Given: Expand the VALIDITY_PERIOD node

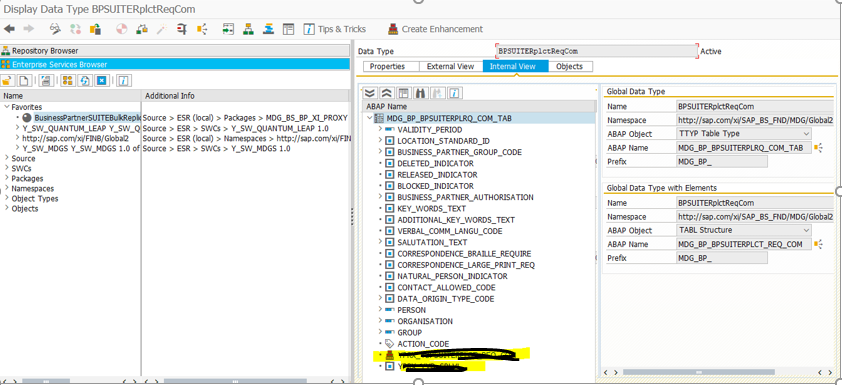Looking at the screenshot, I should pos(380,129).
